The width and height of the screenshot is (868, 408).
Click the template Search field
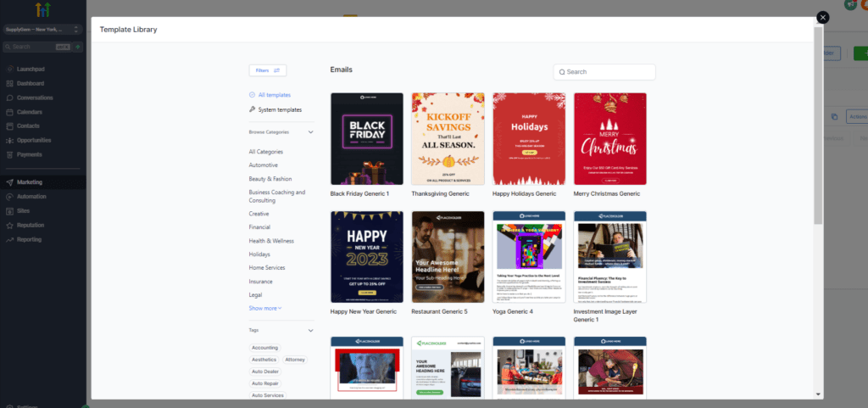point(604,72)
